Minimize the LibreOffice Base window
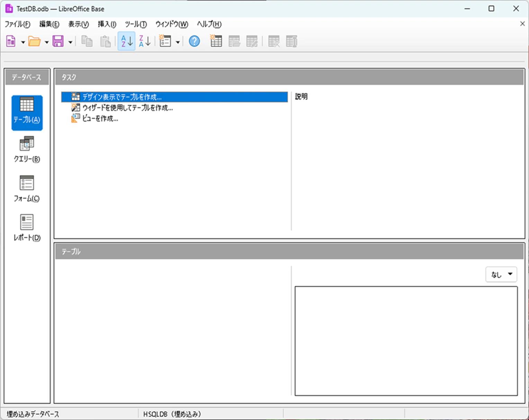 [x=467, y=9]
